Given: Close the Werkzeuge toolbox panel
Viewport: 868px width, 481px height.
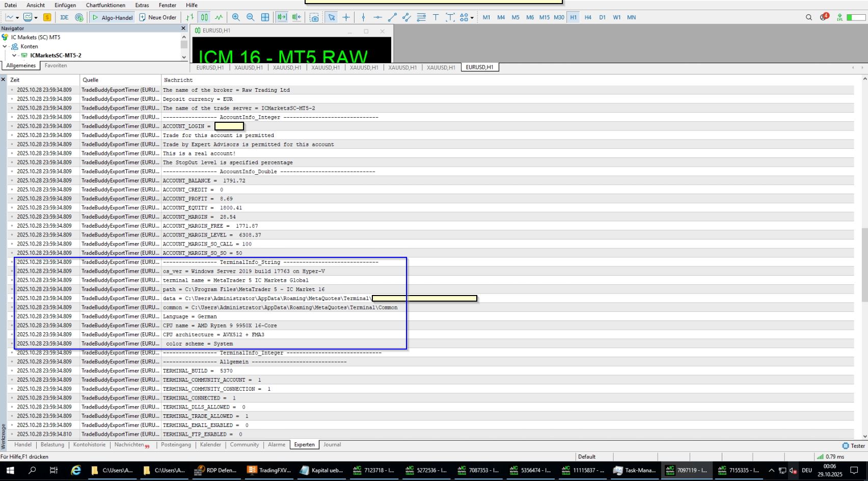Looking at the screenshot, I should 3,79.
